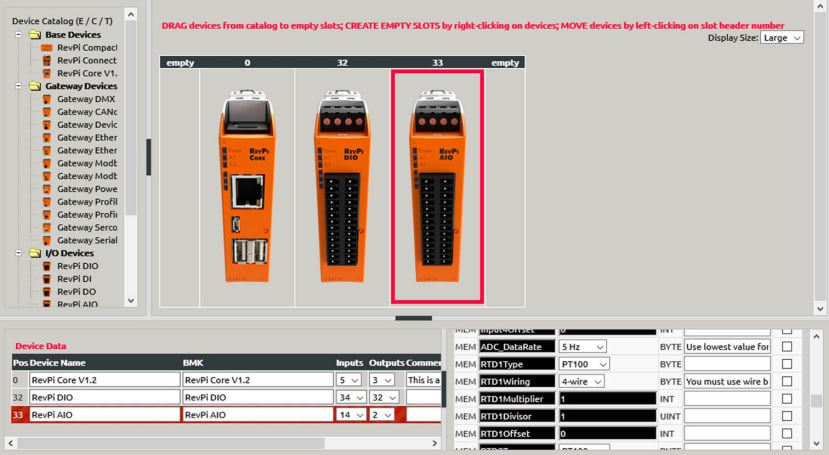Edit Device Name field RevPi Core V1.2

(x=105, y=380)
